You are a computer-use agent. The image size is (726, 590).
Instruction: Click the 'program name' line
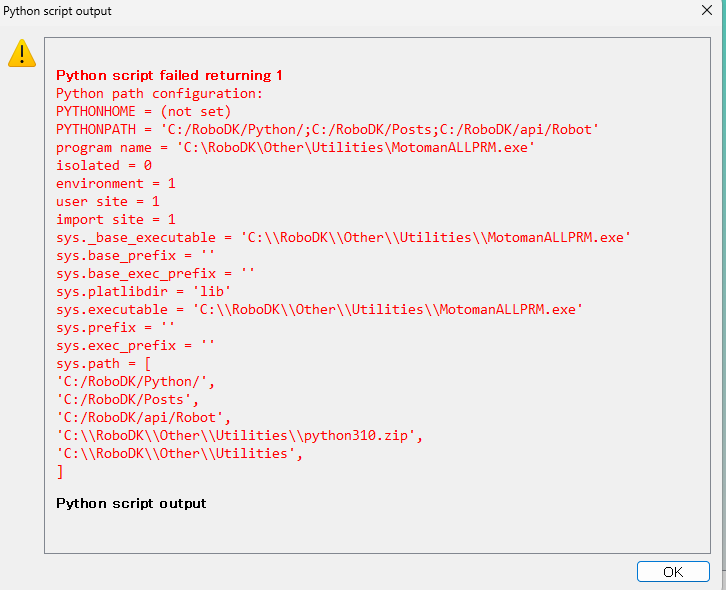click(295, 147)
